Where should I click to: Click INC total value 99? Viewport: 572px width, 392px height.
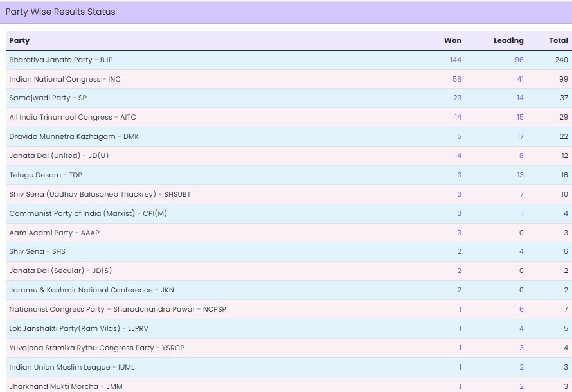[564, 79]
